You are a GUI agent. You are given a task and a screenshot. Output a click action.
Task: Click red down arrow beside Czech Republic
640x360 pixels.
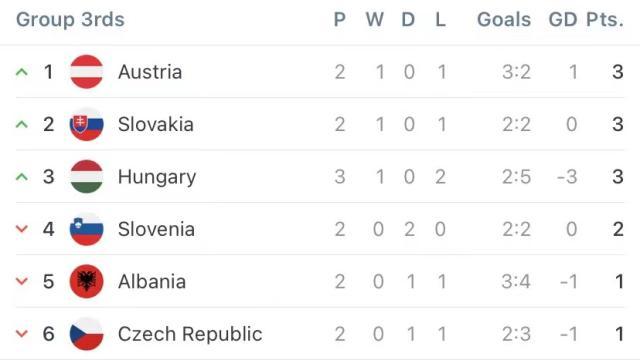pyautogui.click(x=22, y=334)
